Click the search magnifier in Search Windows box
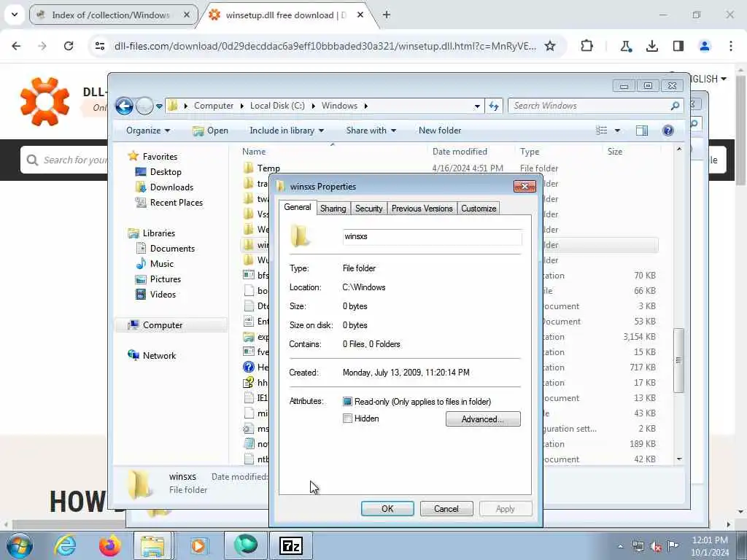Viewport: 747px width, 560px height. tap(675, 106)
